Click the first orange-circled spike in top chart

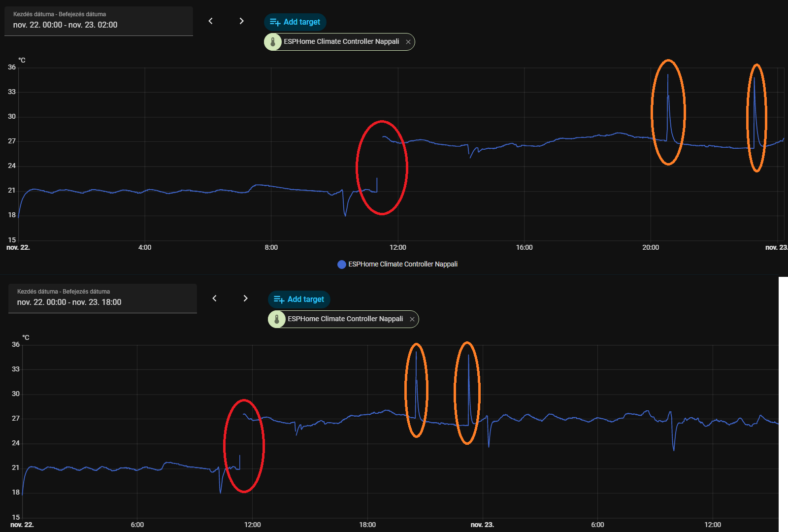click(668, 112)
